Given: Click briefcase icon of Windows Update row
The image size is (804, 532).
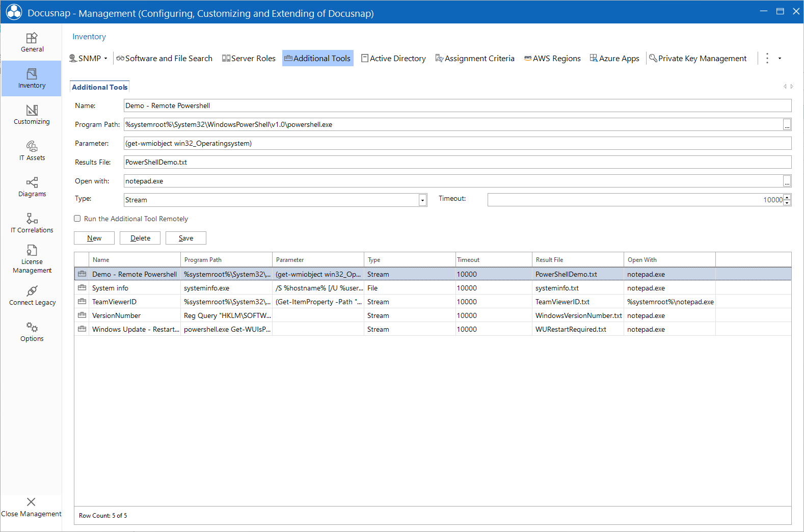Looking at the screenshot, I should pos(82,329).
